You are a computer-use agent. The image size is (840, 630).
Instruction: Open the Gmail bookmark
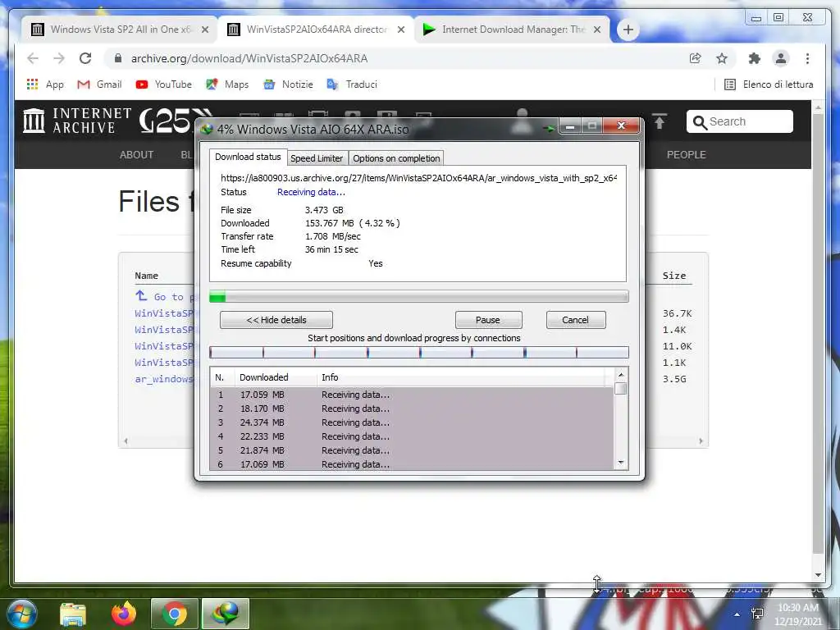(x=99, y=84)
